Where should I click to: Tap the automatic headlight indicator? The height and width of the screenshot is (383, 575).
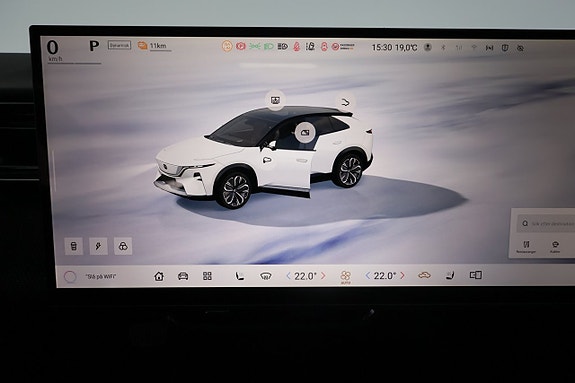coord(282,47)
